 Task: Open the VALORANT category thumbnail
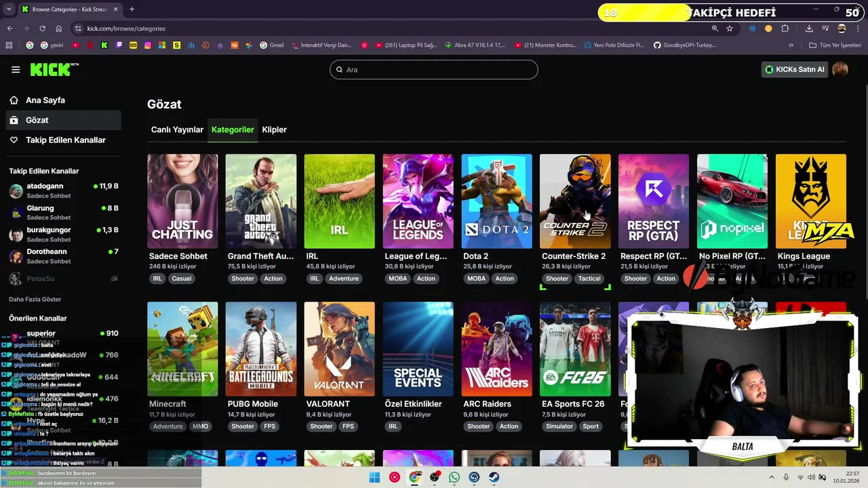point(340,349)
